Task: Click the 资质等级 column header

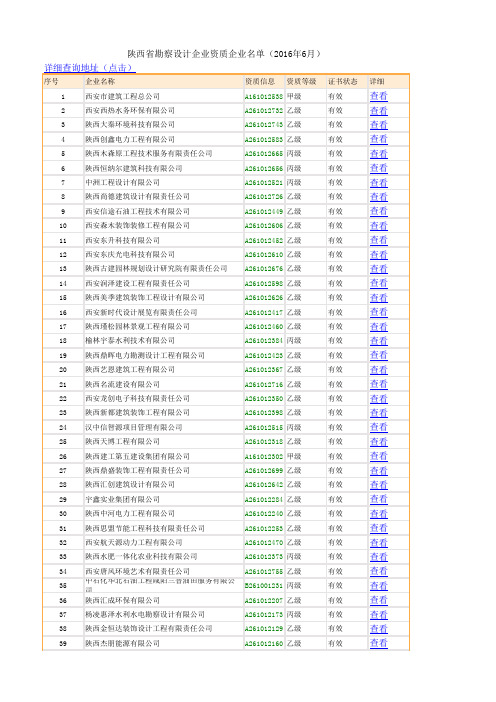Action: coord(301,81)
